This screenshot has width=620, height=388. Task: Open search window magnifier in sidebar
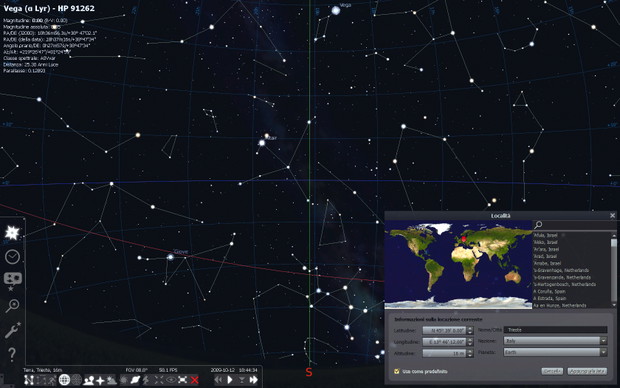pyautogui.click(x=12, y=305)
